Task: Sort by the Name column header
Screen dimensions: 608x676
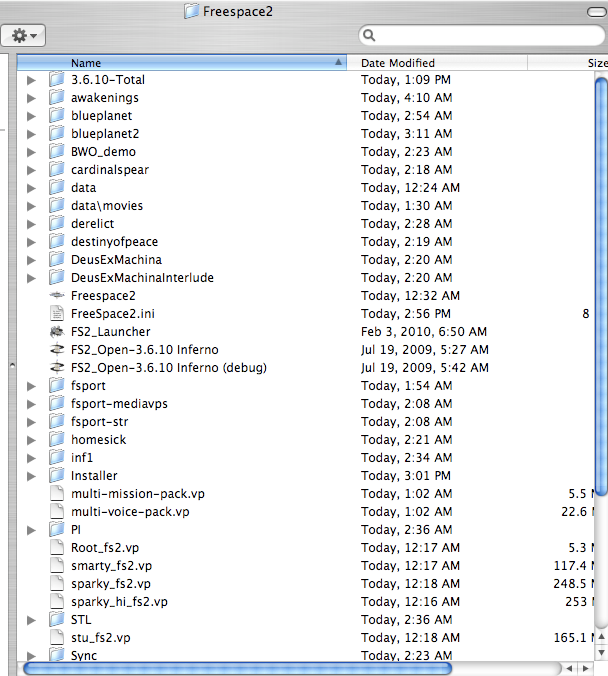Action: click(x=182, y=63)
